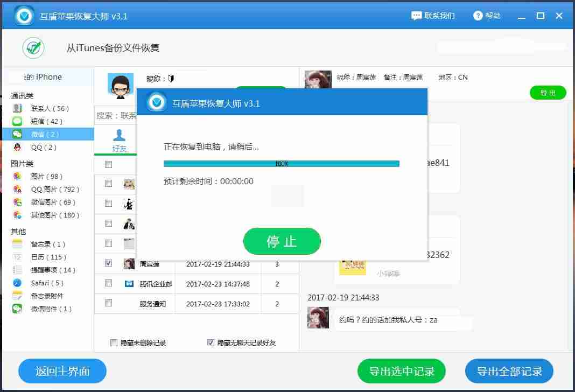Click the 帮助 question mark icon

tap(478, 16)
